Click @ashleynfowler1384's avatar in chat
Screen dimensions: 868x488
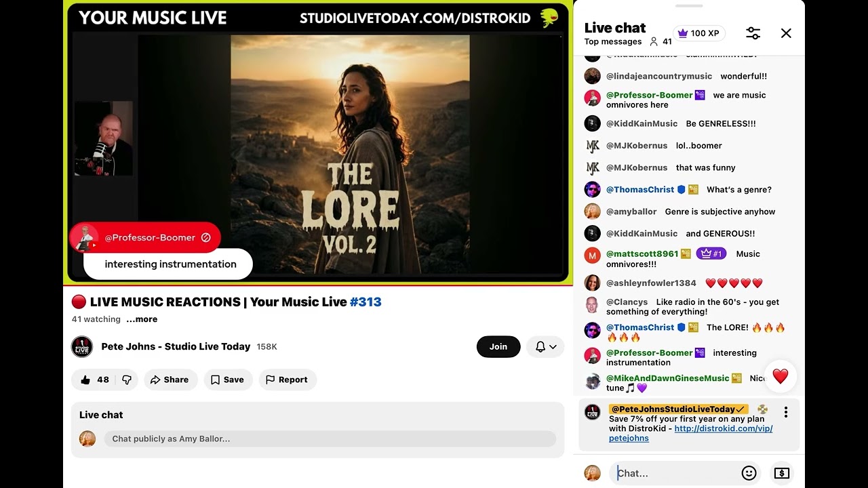pos(592,283)
